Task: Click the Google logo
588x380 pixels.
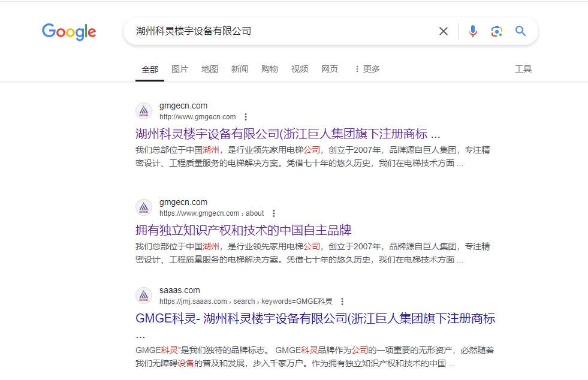Action: (x=69, y=32)
